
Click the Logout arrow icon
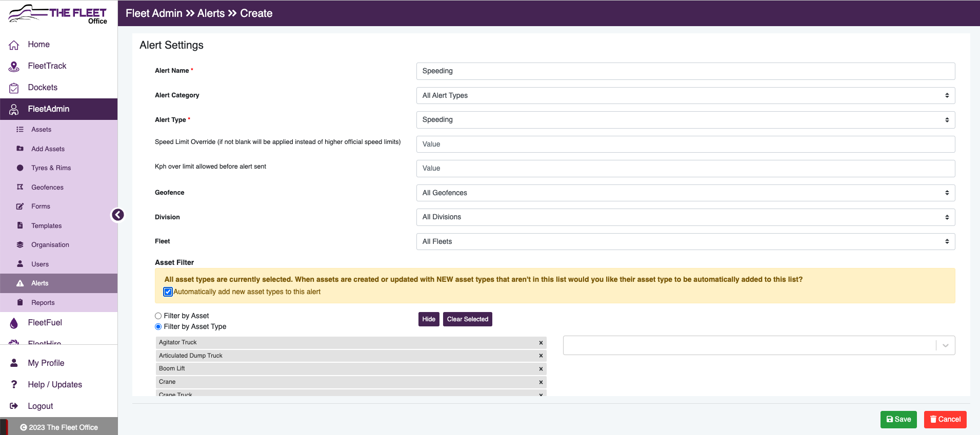click(14, 406)
